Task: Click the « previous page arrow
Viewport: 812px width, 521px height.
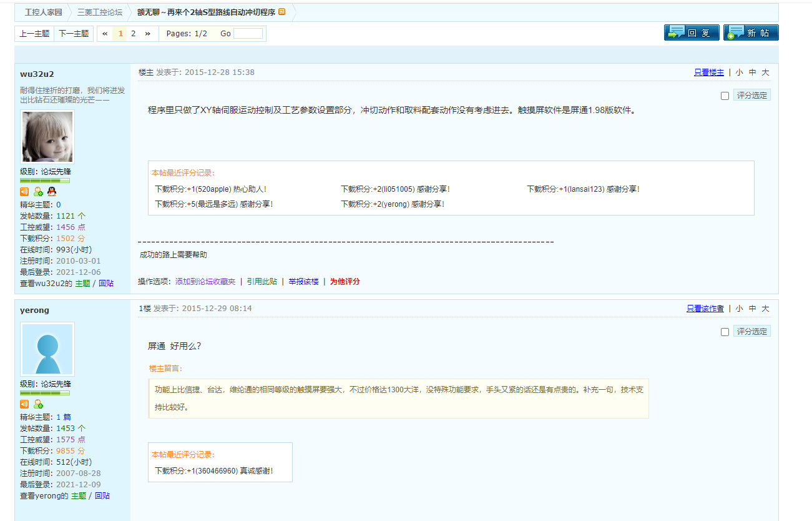Action: (105, 34)
